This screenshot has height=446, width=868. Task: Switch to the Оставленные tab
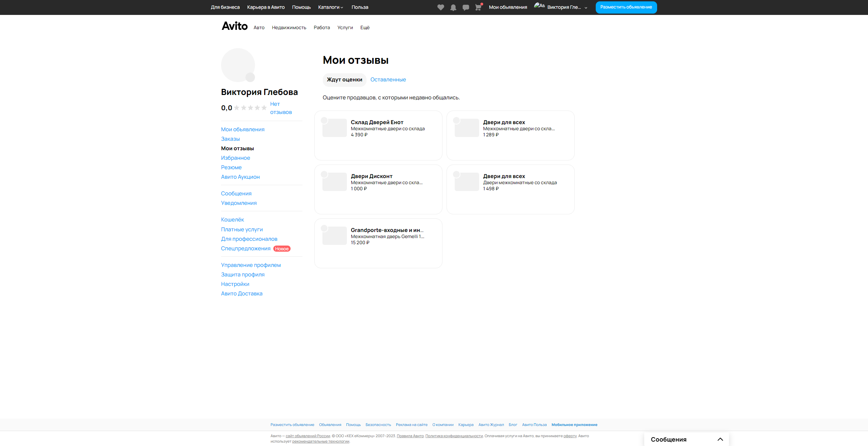coord(388,80)
